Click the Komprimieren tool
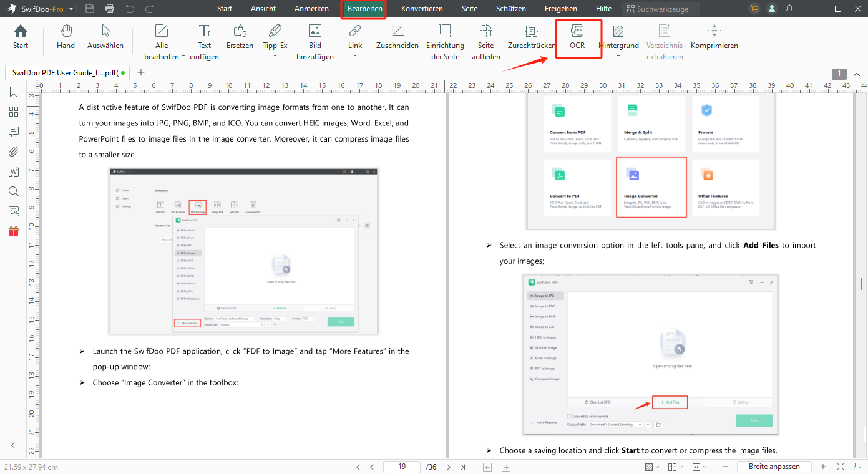 [714, 37]
